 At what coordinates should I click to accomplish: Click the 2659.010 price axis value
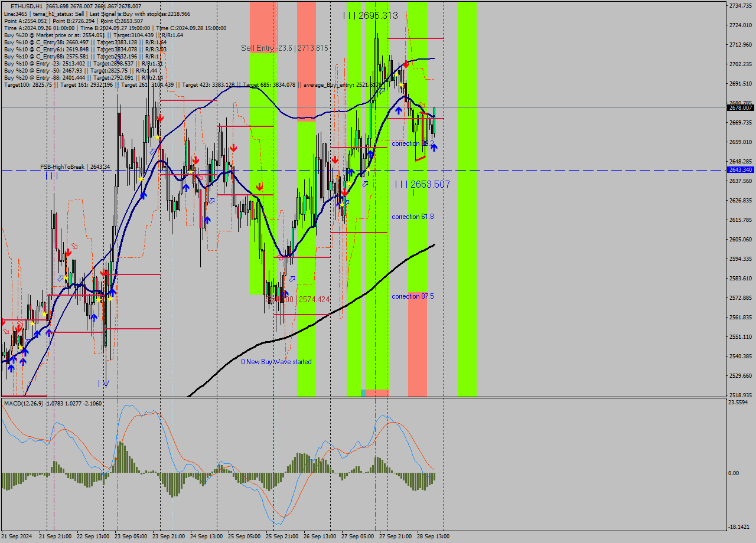coord(741,142)
